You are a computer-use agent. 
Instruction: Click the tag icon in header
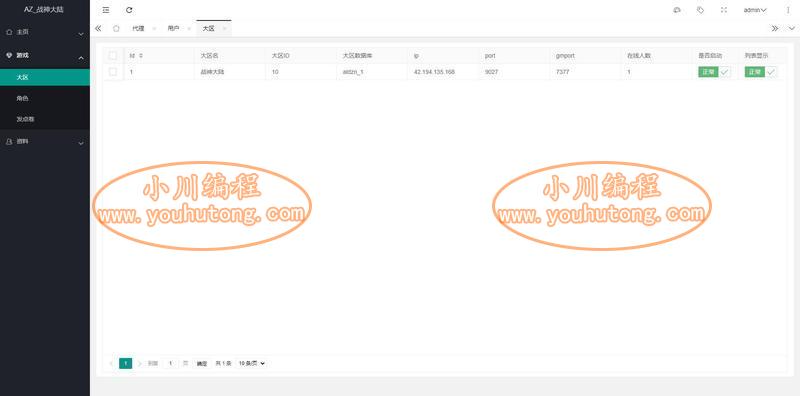pyautogui.click(x=701, y=10)
